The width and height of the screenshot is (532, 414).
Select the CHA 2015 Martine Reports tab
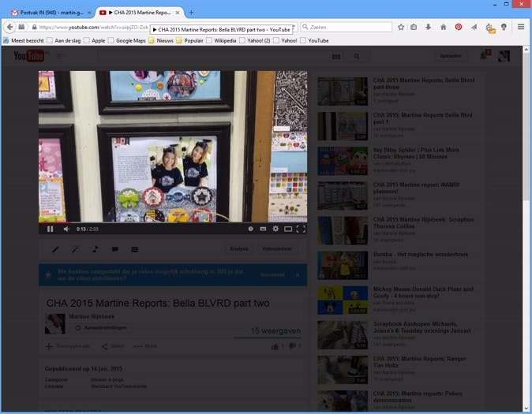[140, 13]
